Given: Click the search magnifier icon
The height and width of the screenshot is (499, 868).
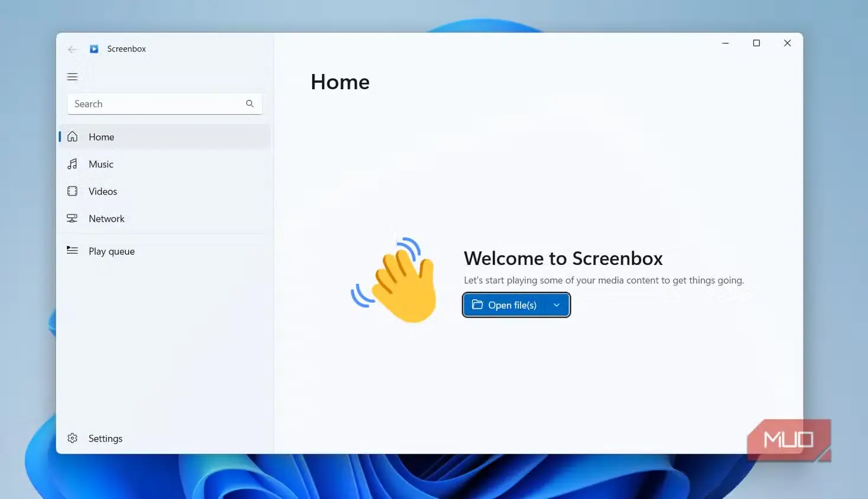Looking at the screenshot, I should (x=250, y=103).
